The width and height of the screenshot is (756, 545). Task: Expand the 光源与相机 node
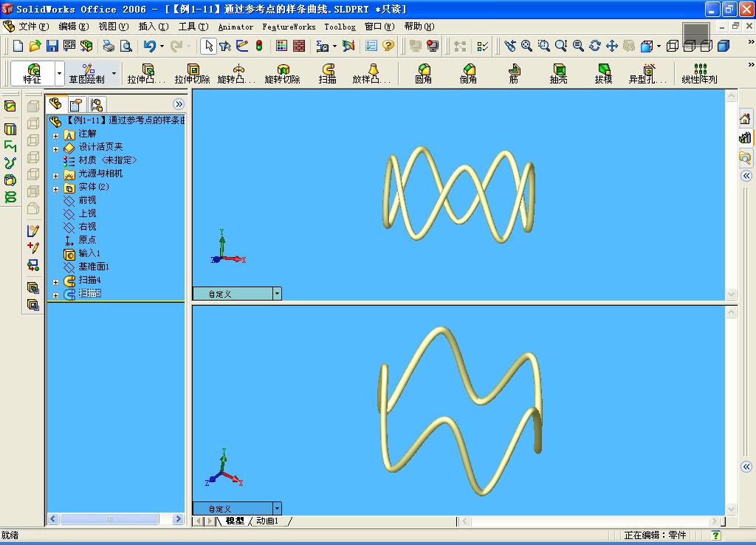click(x=56, y=176)
